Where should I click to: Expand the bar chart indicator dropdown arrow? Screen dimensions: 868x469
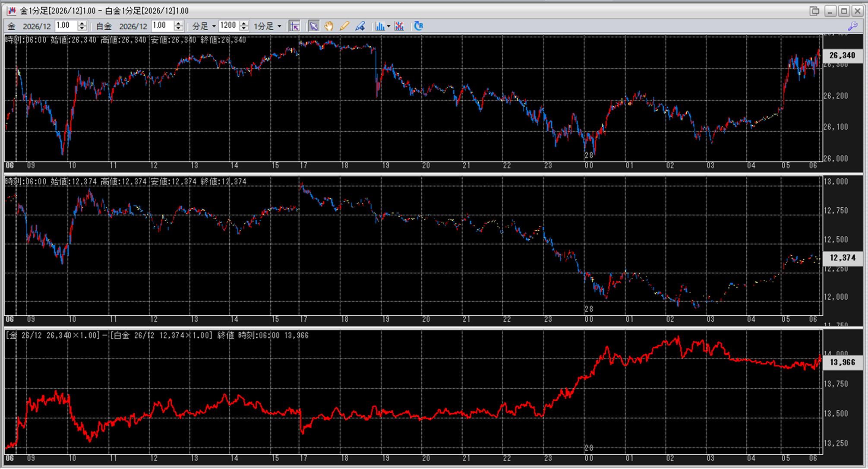coord(388,26)
